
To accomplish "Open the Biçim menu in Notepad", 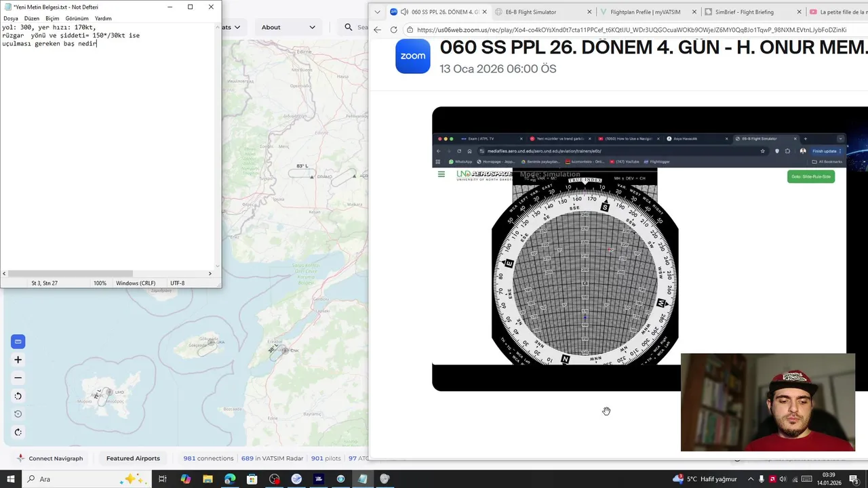I will (x=52, y=18).
